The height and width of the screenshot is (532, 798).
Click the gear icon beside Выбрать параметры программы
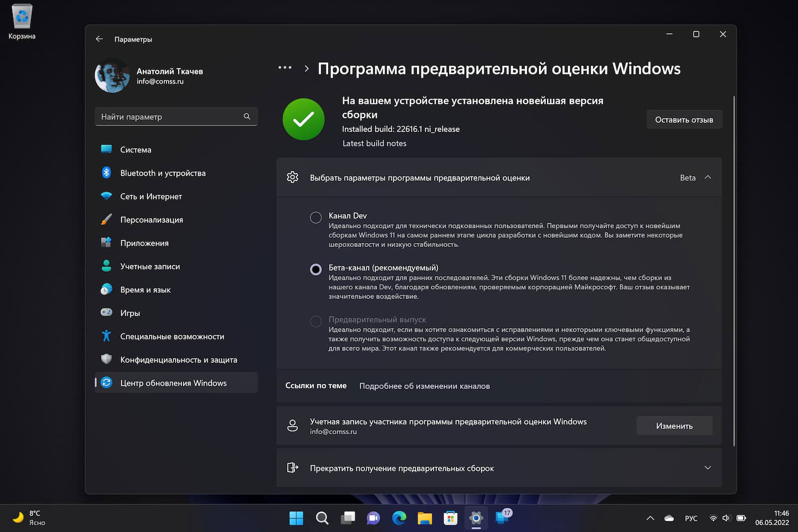(x=293, y=177)
